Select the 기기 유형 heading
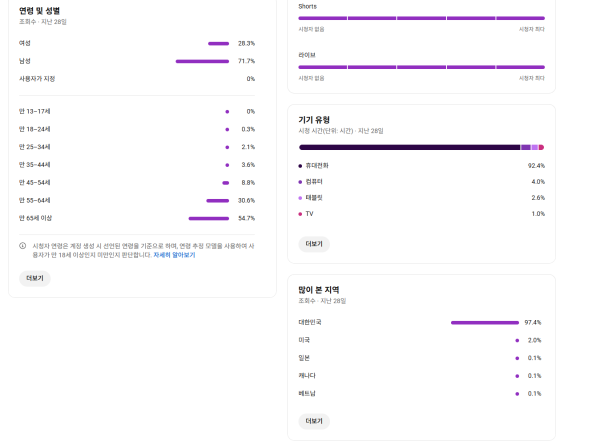Image resolution: width=600 pixels, height=442 pixels. (314, 120)
